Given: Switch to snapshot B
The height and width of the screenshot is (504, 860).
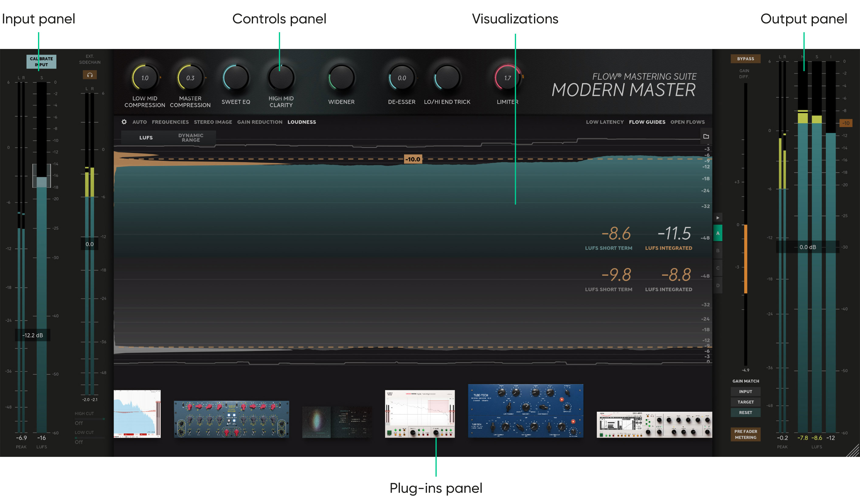Looking at the screenshot, I should pyautogui.click(x=718, y=251).
